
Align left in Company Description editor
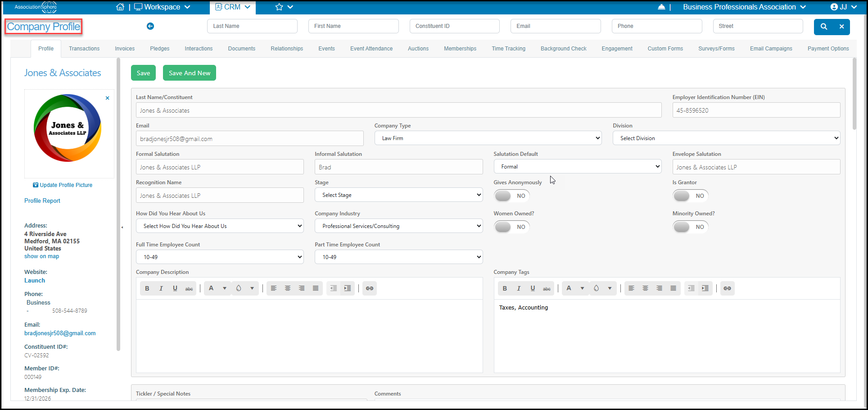pos(274,288)
